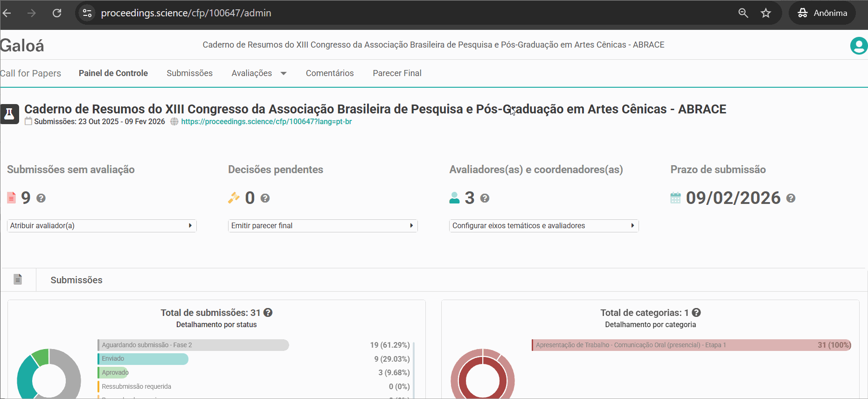Go to the Submissões menu item
Image resolution: width=868 pixels, height=399 pixels.
pyautogui.click(x=189, y=73)
